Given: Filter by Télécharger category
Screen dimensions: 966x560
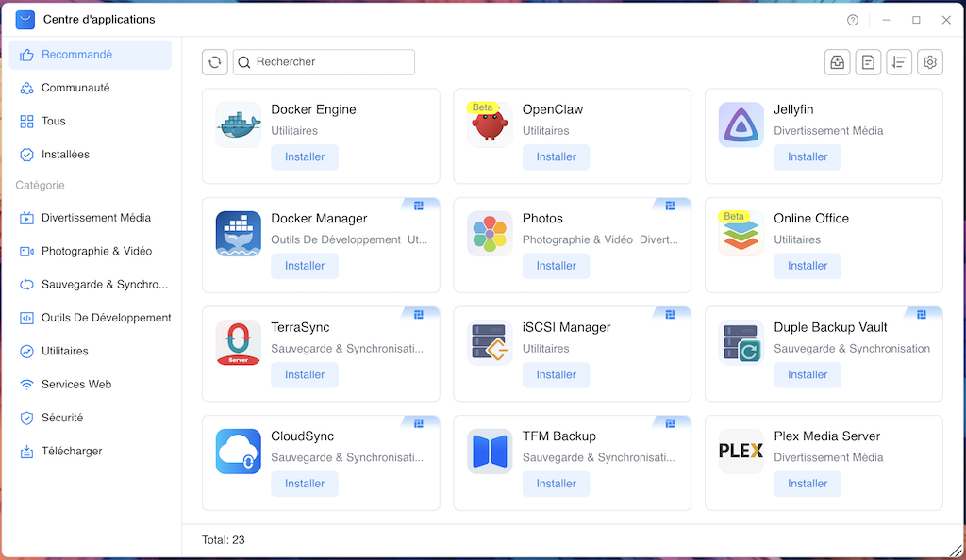Looking at the screenshot, I should pos(91,451).
